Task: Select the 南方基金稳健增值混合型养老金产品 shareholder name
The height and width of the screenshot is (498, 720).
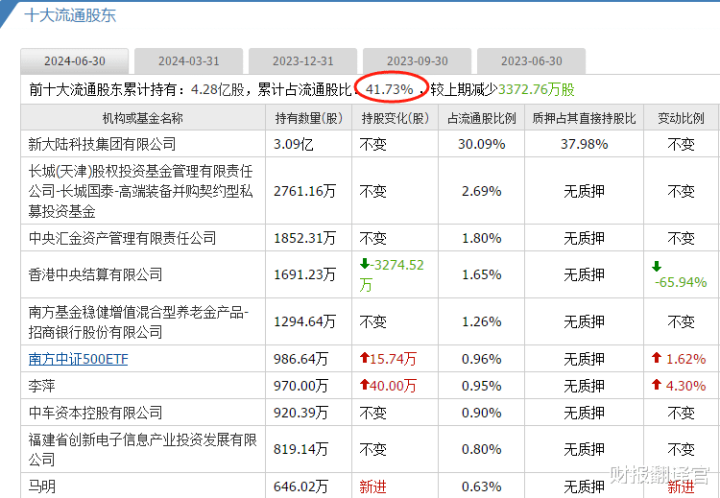Action: 139,322
